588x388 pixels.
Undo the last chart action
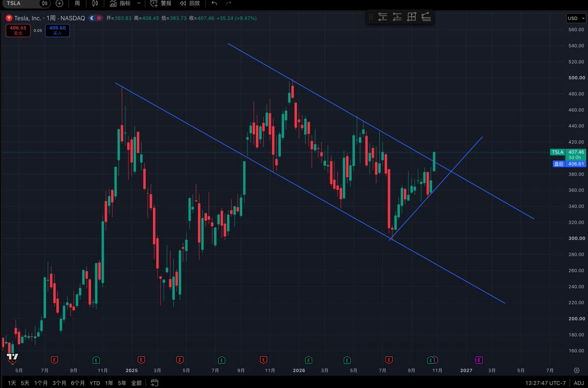pos(214,3)
